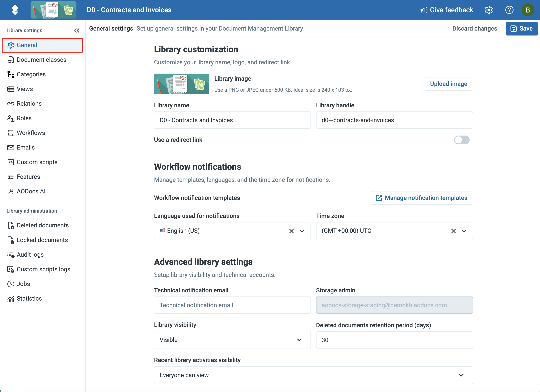Go to Statistics page

(x=42, y=299)
